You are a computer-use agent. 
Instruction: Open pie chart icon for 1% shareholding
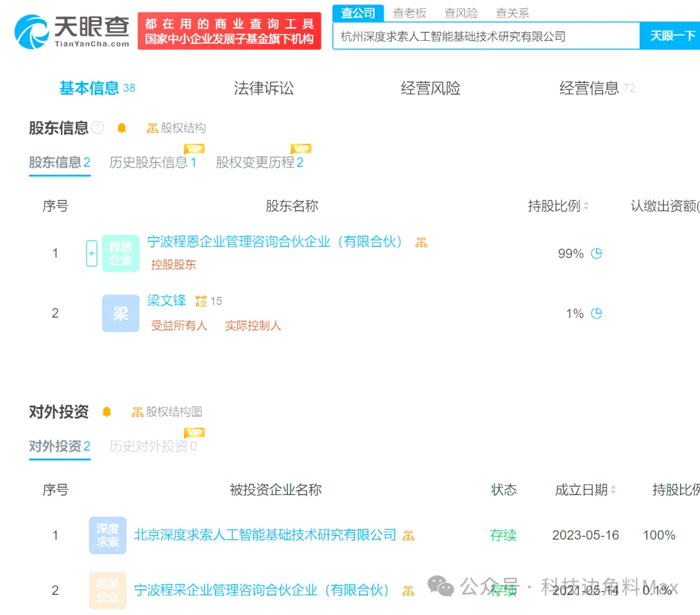(x=596, y=314)
